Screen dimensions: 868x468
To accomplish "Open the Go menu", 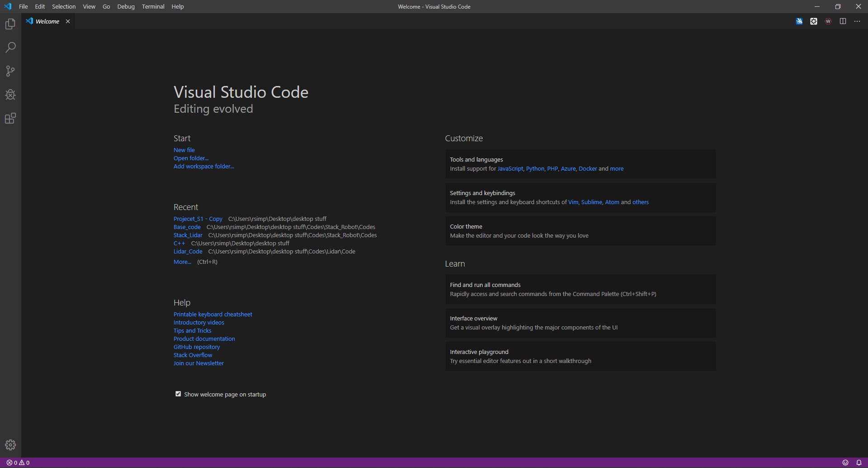I will (x=106, y=6).
